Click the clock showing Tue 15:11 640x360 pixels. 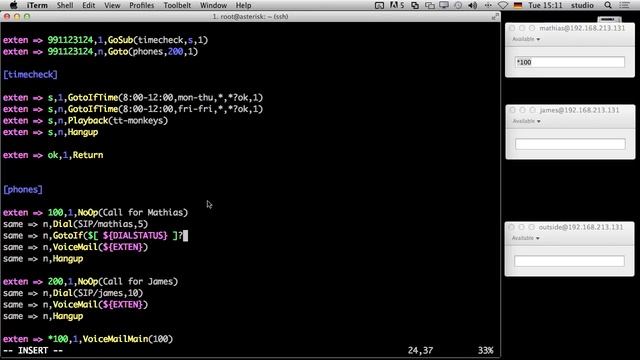coord(545,5)
